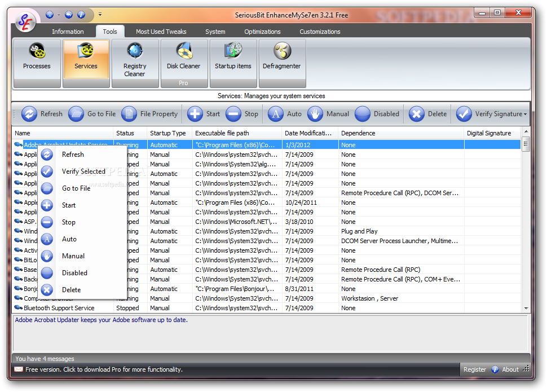Expand the Verify Signature dropdown arrow
The image size is (547, 392).
[x=526, y=114]
